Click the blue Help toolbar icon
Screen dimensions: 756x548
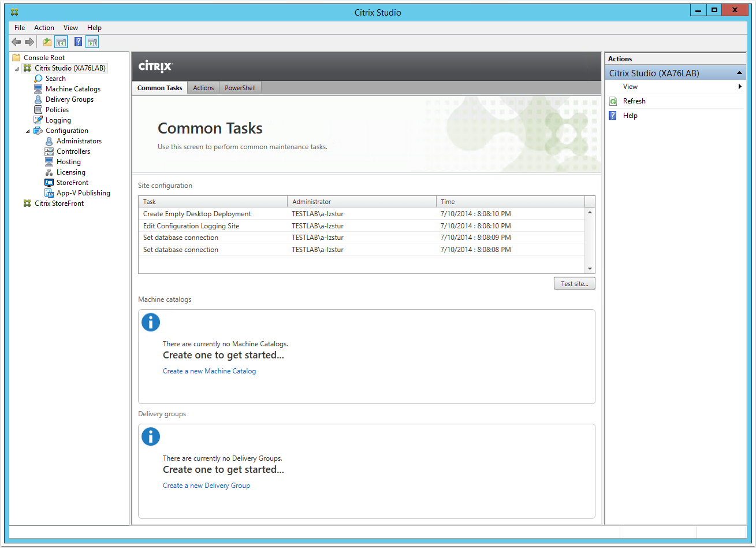pos(79,42)
